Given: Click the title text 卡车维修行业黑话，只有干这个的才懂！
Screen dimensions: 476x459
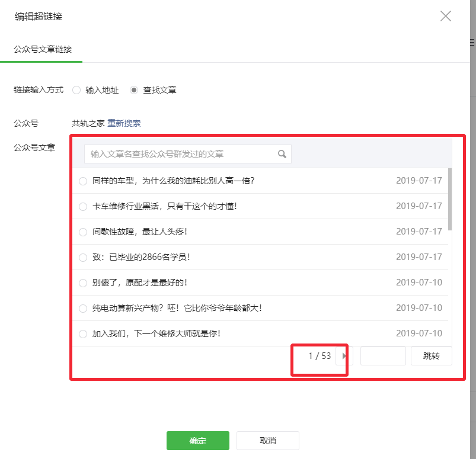Looking at the screenshot, I should [x=165, y=206].
